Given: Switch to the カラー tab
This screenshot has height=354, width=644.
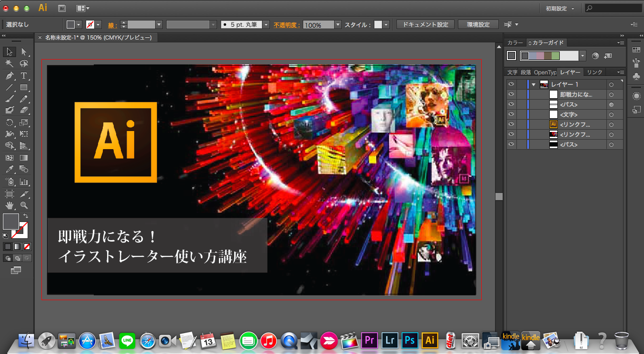Looking at the screenshot, I should click(x=515, y=42).
